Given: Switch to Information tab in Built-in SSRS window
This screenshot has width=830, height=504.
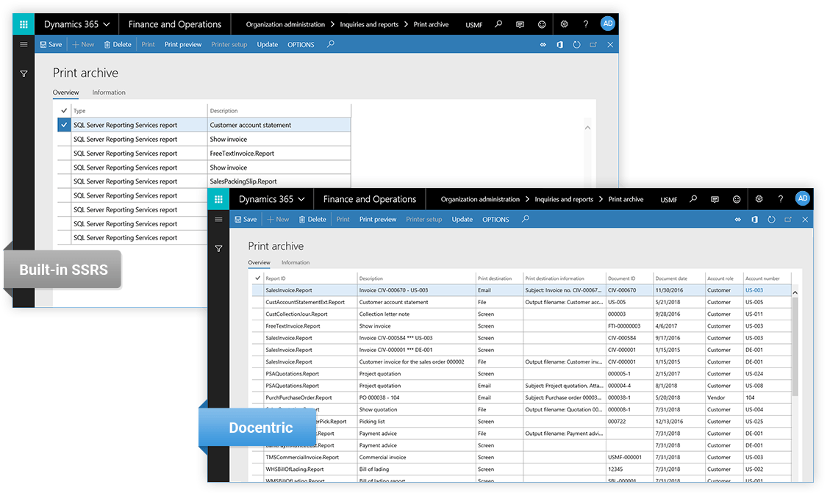Looking at the screenshot, I should (109, 92).
